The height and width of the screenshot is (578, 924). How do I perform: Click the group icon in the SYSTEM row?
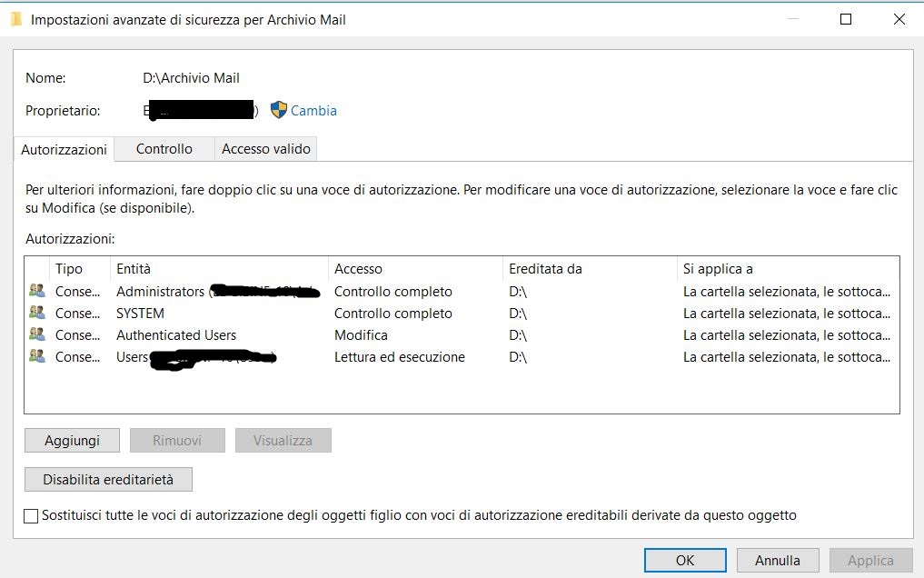point(37,313)
